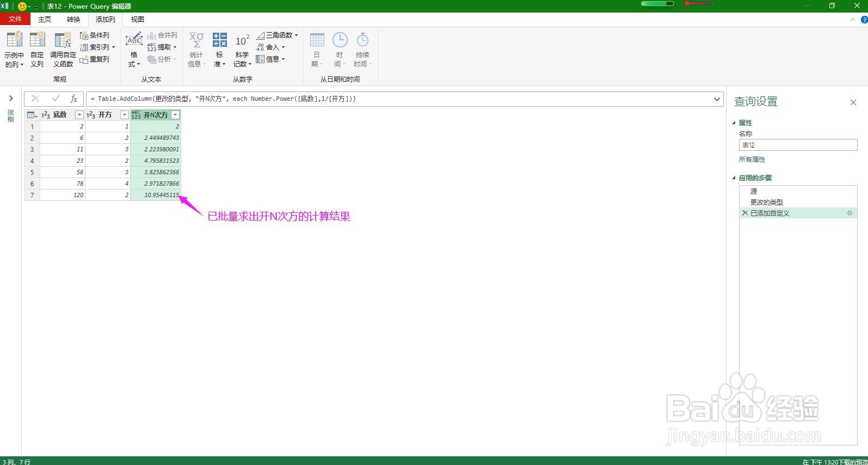Image resolution: width=868 pixels, height=465 pixels.
Task: Click Invoke Custom Function (调用自定义函数) icon
Action: click(x=63, y=40)
